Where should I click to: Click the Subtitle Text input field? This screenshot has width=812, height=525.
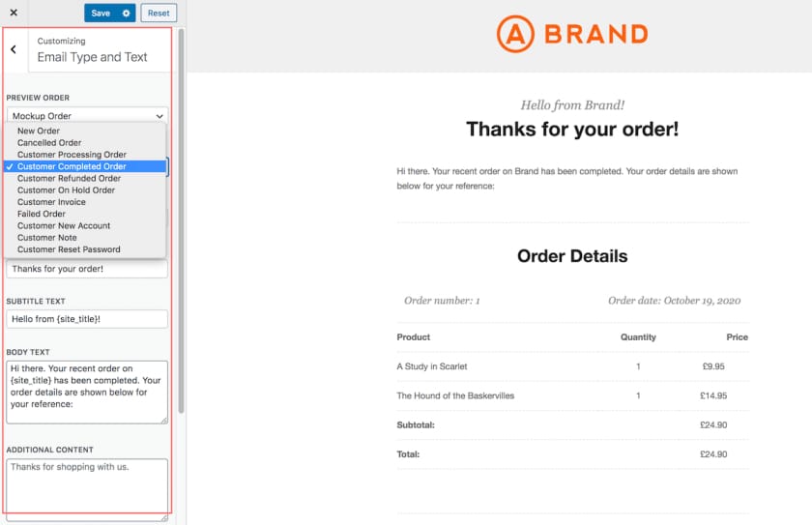(87, 319)
